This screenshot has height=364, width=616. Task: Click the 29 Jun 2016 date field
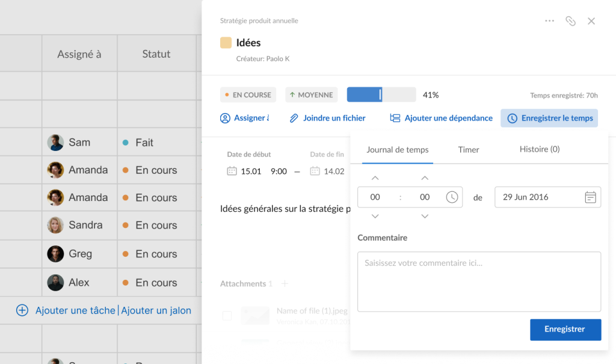(547, 197)
